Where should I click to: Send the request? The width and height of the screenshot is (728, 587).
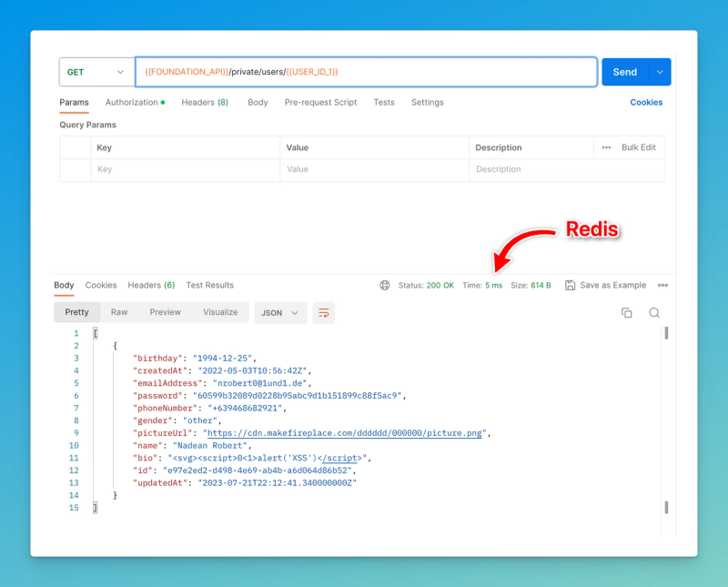625,72
